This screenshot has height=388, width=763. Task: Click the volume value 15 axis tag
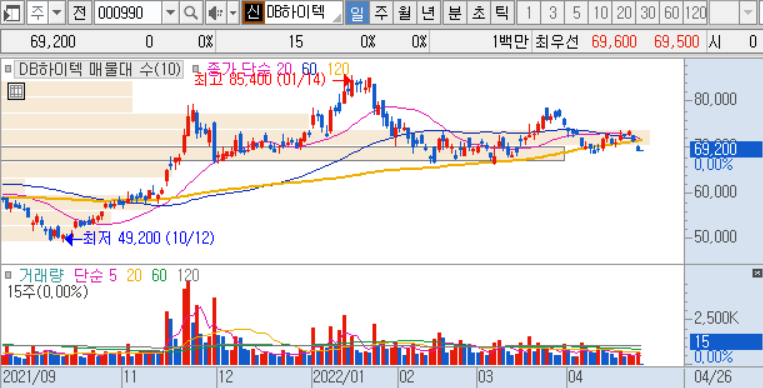point(726,342)
